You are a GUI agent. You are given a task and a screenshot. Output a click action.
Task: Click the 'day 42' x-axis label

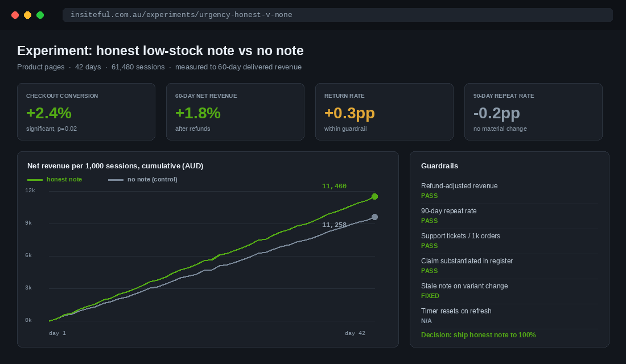[355, 333]
